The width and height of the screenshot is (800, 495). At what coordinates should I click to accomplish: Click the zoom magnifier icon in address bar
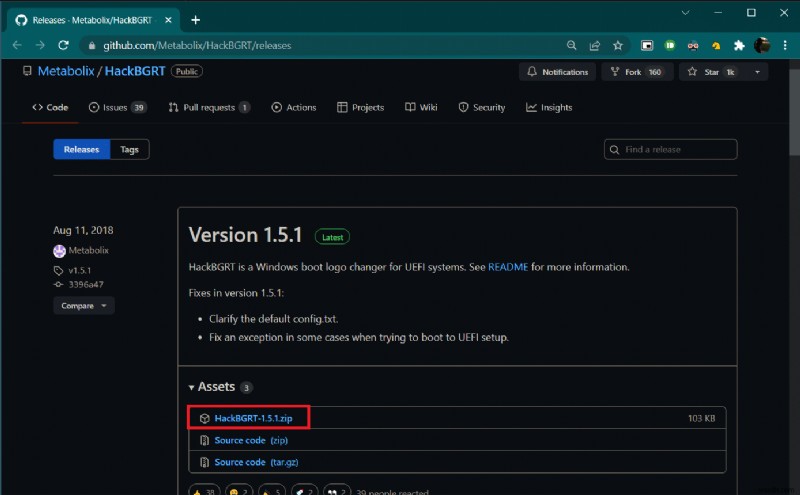tap(571, 45)
